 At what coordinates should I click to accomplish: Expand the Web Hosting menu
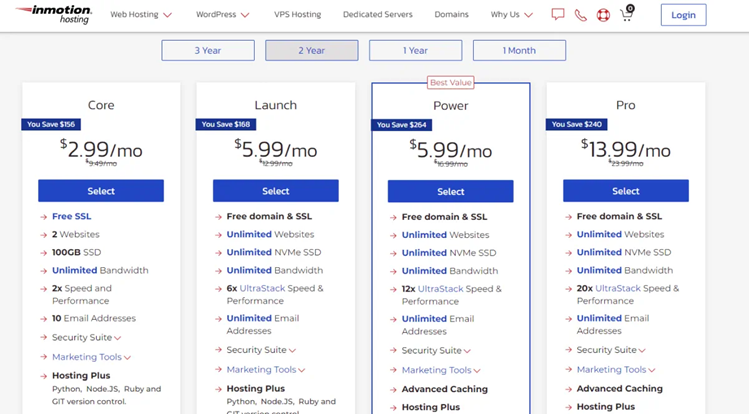point(140,15)
